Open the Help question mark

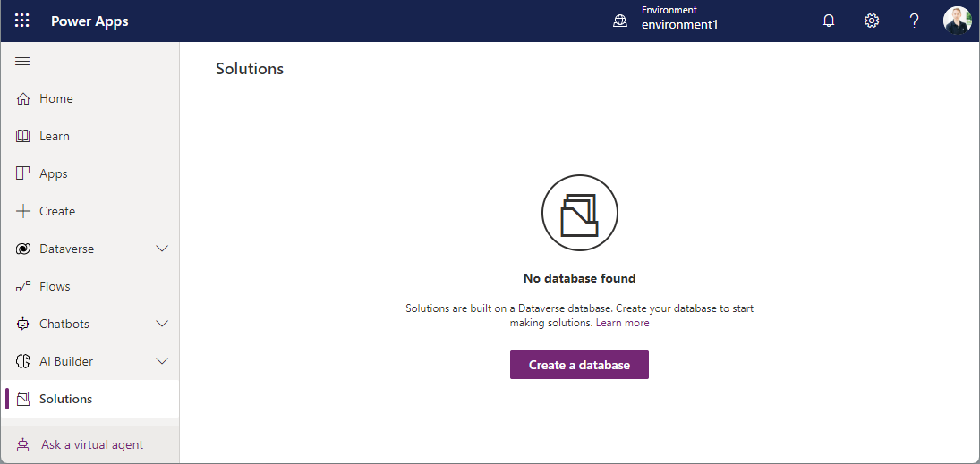click(x=914, y=21)
